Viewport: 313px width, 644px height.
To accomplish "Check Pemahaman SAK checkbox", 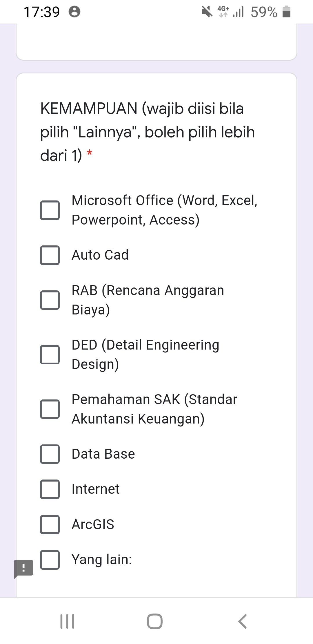I will click(50, 409).
